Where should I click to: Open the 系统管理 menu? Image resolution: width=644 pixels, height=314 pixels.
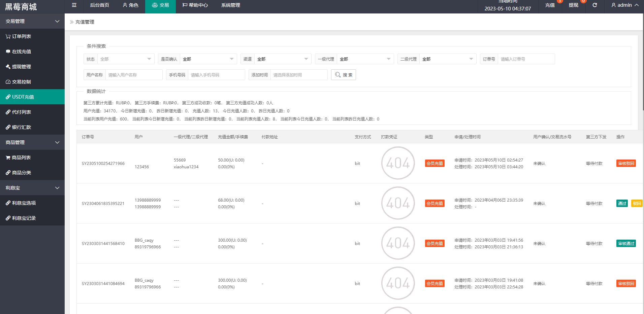(x=230, y=5)
